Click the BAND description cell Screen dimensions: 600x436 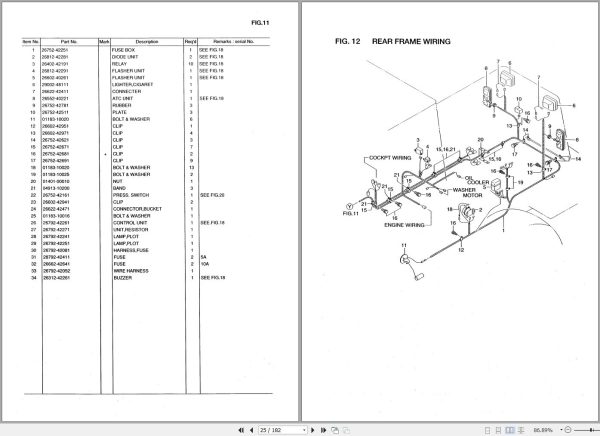(x=119, y=188)
